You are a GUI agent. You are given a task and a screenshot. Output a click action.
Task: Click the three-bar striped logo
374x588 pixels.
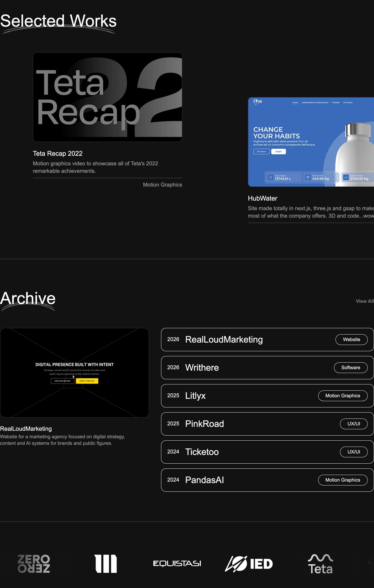(105, 564)
